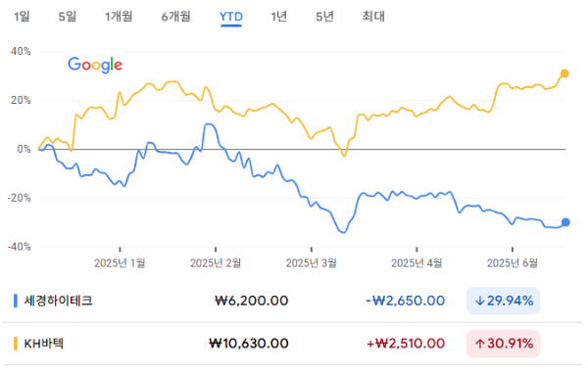Click the 2025년 1월 axis marker
Screen dimensions: 588x372
point(120,263)
